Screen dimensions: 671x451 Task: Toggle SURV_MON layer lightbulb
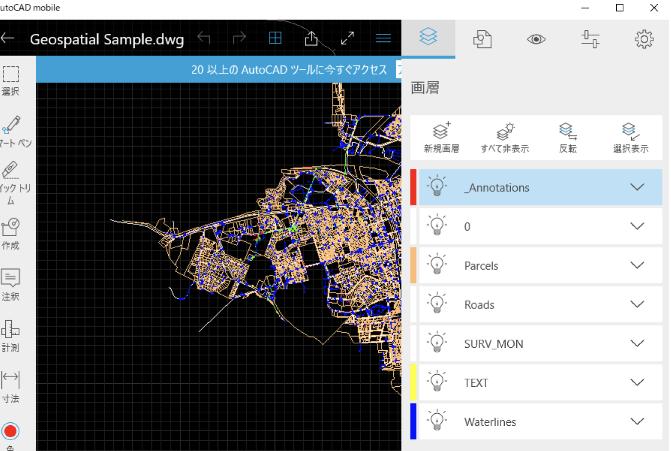pos(437,343)
